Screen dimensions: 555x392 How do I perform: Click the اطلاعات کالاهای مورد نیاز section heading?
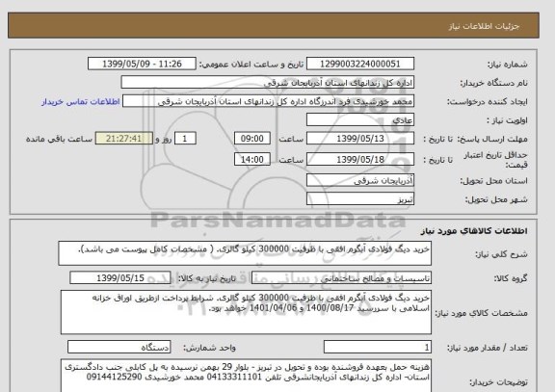(x=474, y=231)
